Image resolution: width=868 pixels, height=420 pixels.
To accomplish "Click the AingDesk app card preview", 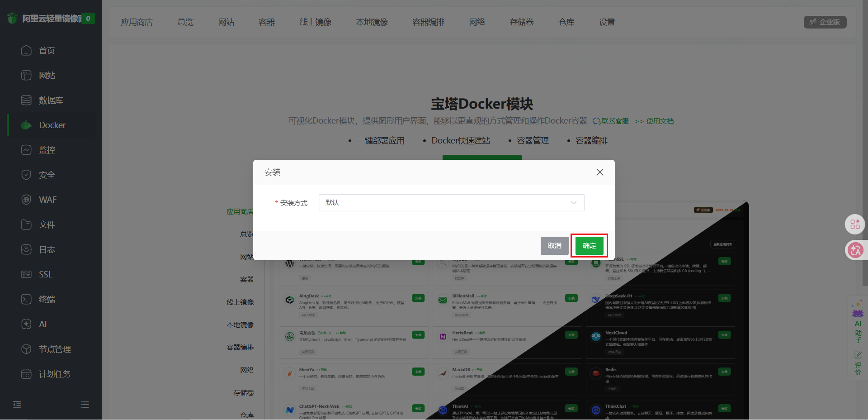I will [x=354, y=306].
